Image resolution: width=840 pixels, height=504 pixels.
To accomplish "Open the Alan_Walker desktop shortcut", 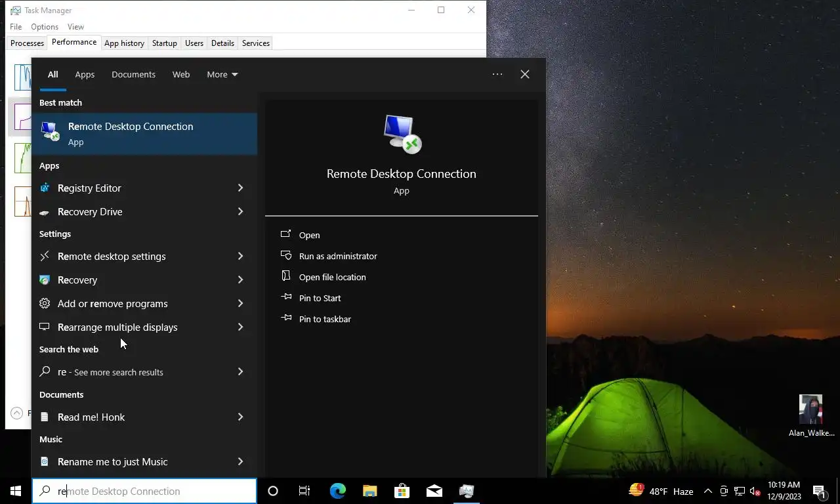I will click(x=811, y=415).
